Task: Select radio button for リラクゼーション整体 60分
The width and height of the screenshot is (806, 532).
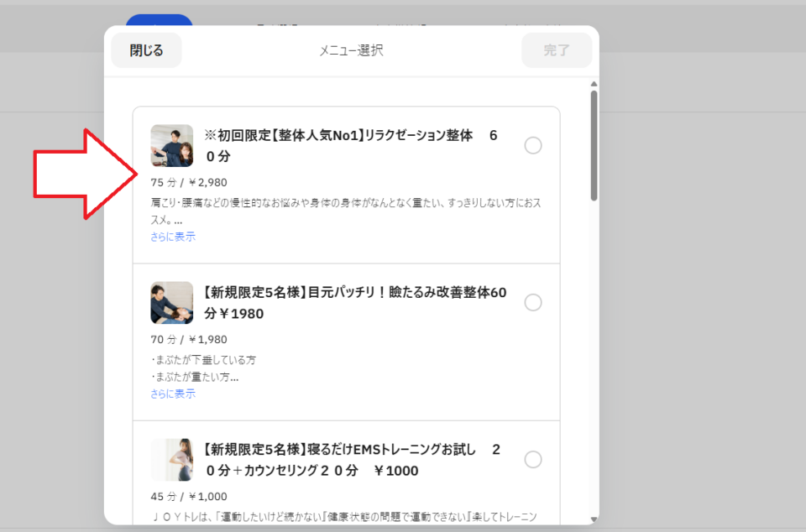Action: point(533,146)
